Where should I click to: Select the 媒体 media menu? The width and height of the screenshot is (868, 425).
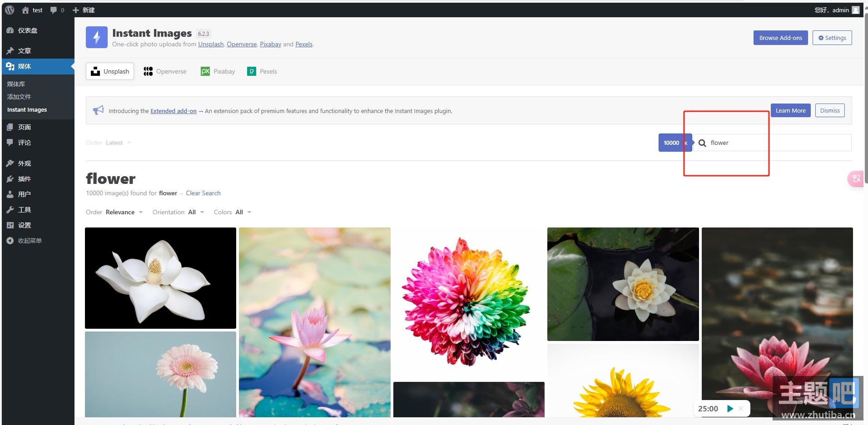[x=38, y=66]
